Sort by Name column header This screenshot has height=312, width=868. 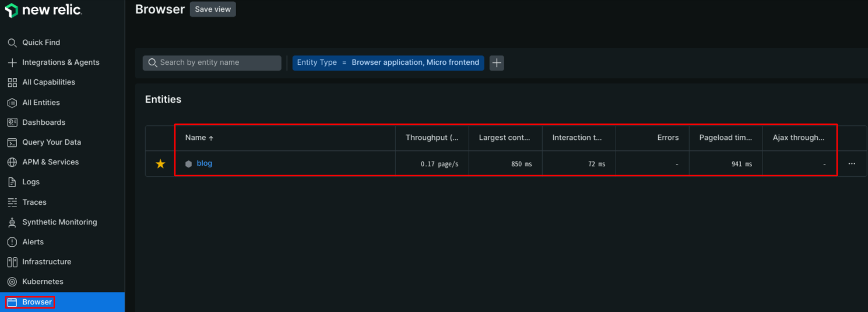click(x=199, y=138)
